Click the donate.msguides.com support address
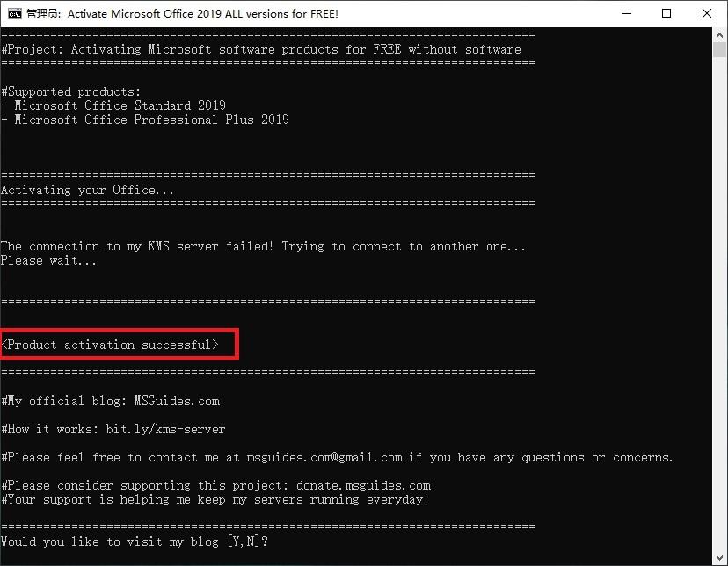Image resolution: width=728 pixels, height=566 pixels. tap(366, 484)
